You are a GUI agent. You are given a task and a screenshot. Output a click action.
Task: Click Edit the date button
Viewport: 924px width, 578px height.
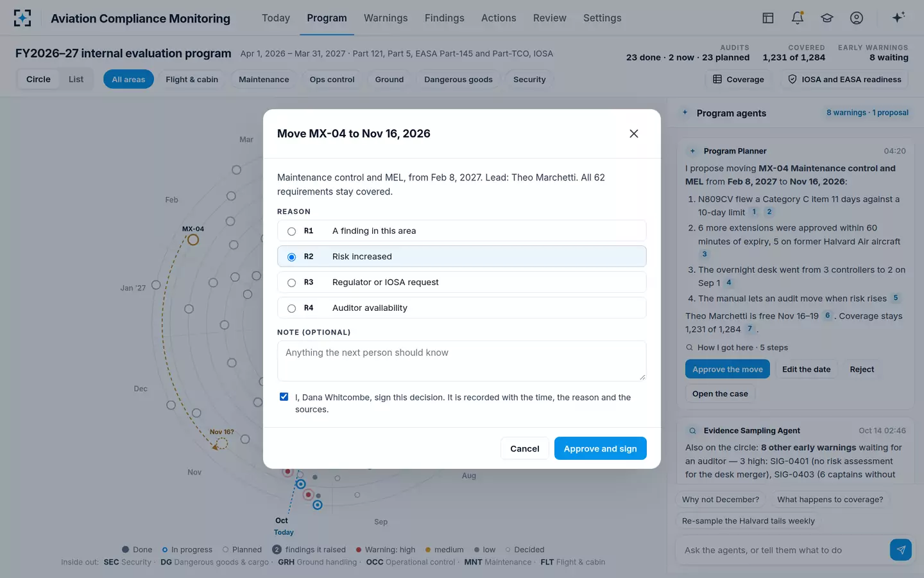(807, 369)
